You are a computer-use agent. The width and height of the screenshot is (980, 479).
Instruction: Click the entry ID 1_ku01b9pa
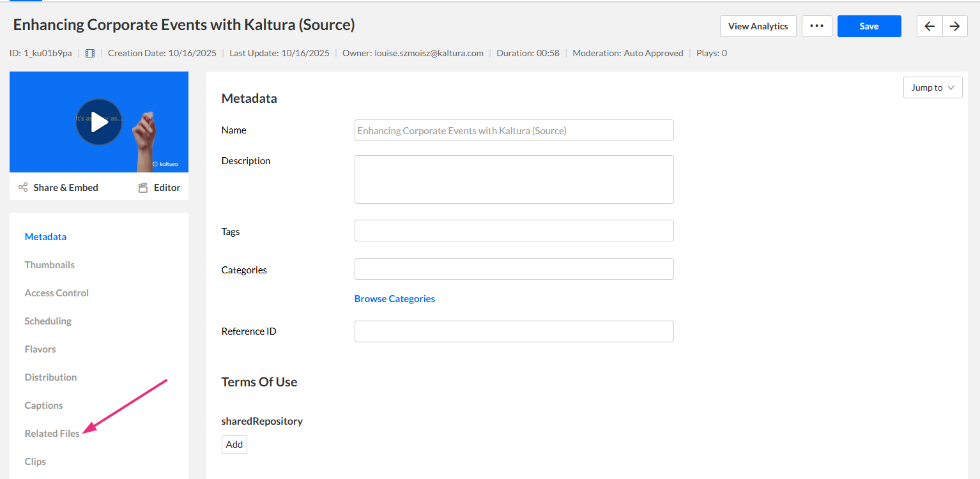pyautogui.click(x=40, y=54)
